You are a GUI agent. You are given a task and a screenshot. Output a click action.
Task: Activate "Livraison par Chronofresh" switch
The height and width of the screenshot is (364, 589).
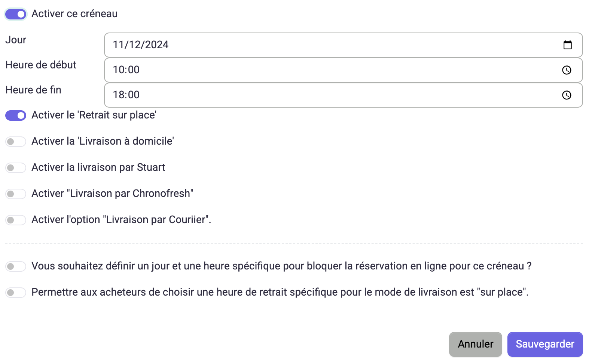(x=16, y=194)
